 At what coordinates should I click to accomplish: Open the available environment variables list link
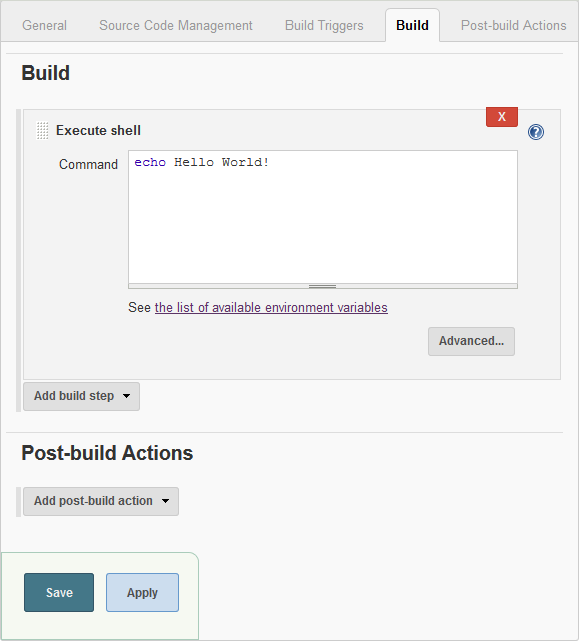coord(271,307)
